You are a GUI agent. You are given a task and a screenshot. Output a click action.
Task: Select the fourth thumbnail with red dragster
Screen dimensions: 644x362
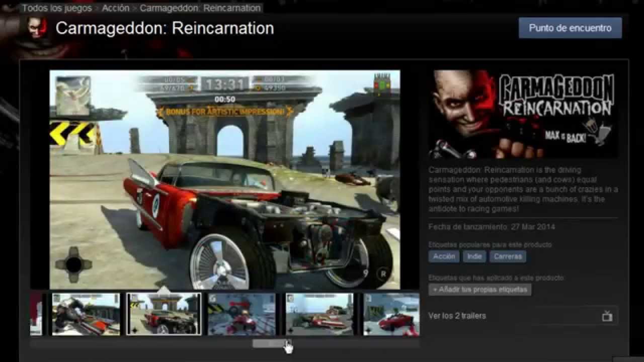319,314
